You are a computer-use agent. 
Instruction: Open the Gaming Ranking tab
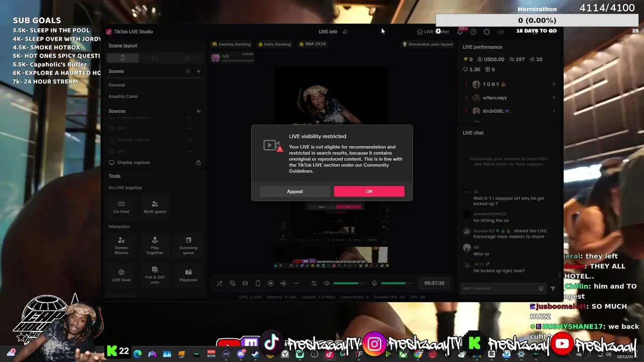[x=231, y=44]
